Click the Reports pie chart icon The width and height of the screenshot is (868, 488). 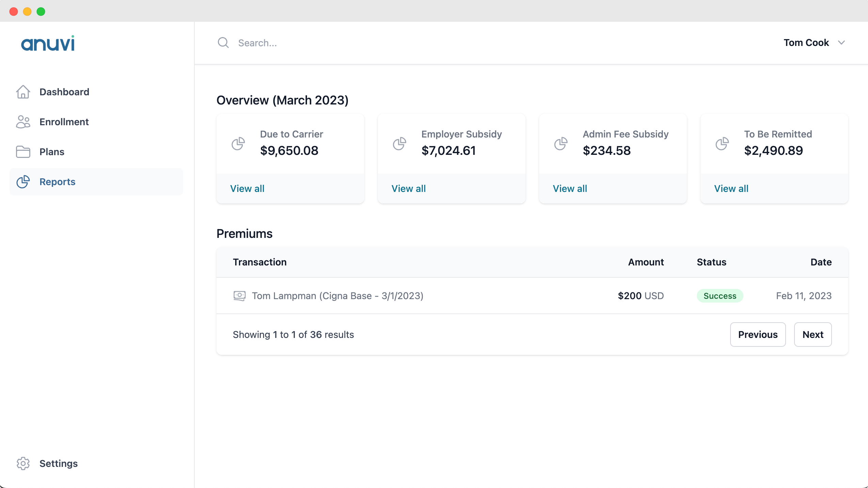pos(23,182)
